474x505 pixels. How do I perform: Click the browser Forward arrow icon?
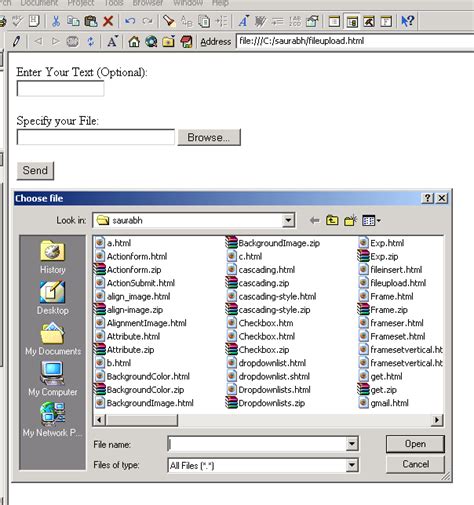tap(55, 42)
